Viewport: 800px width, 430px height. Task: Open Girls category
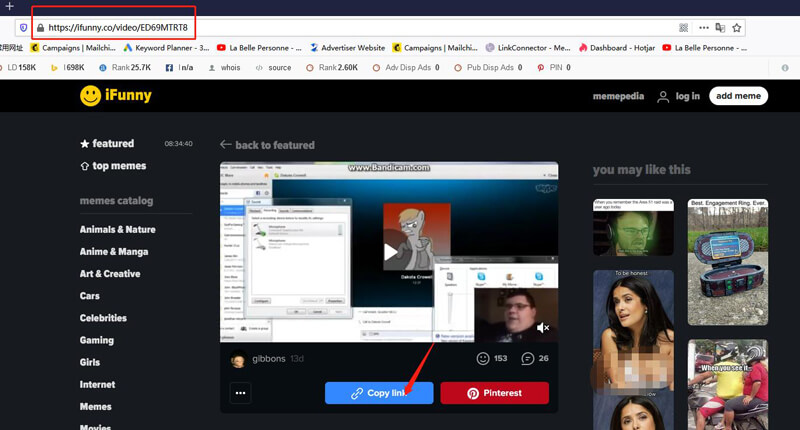pyautogui.click(x=90, y=362)
